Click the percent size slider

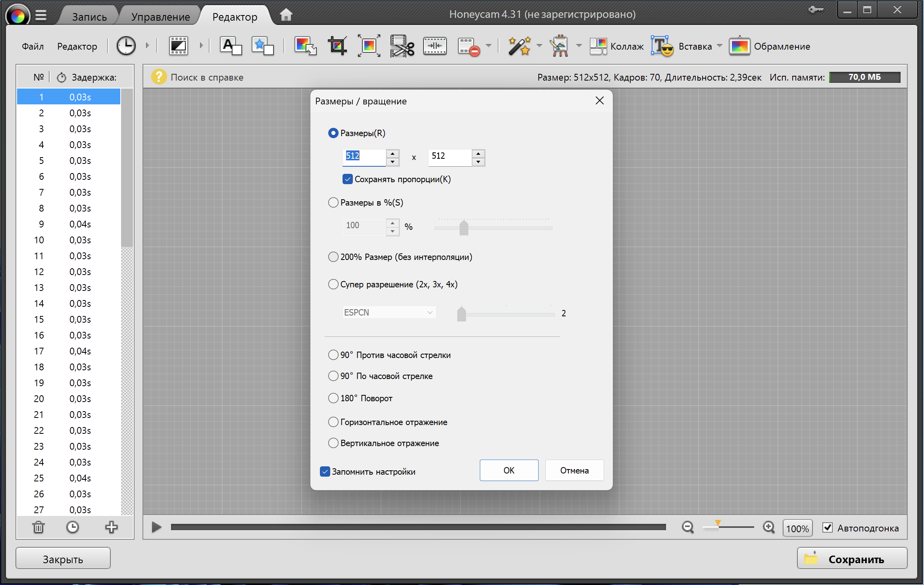[493, 228]
